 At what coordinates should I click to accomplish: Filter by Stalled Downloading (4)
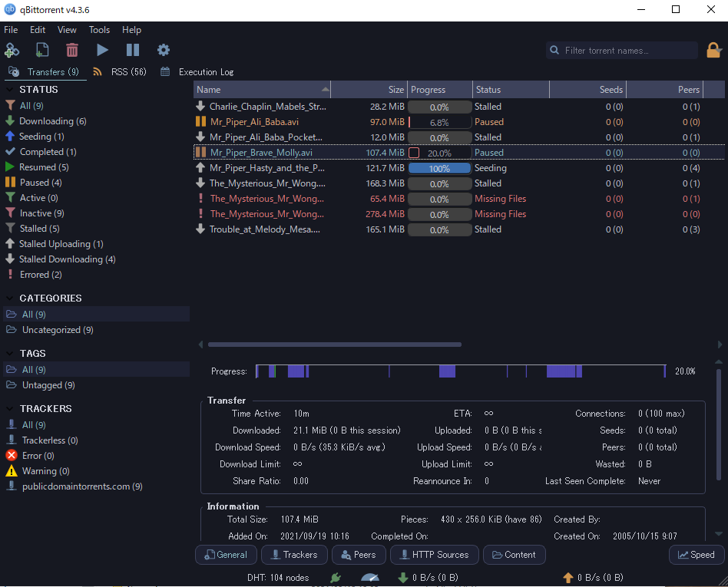pos(61,259)
